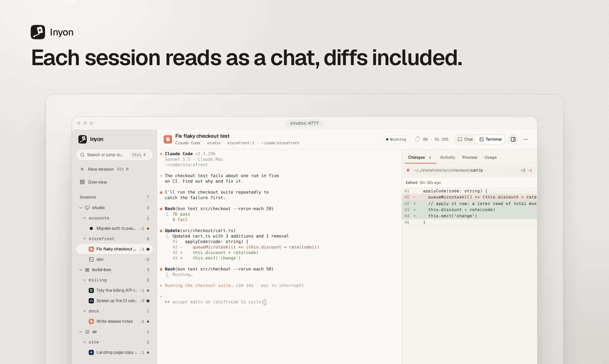Click the Ctrl K shortcut badge
The image size is (609, 364).
tap(139, 155)
